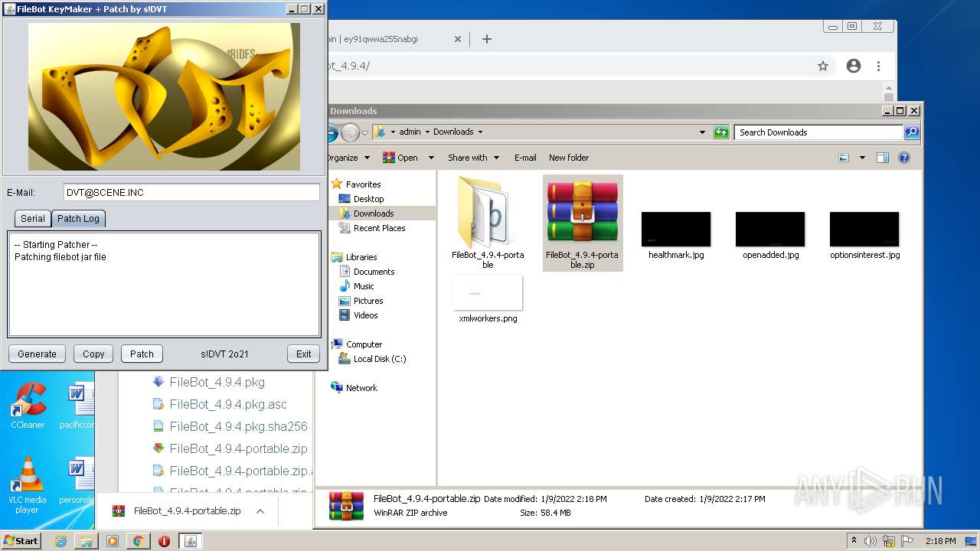Screen dimensions: 980x551
Task: Click the Downloads breadcrumb in address bar
Action: tap(453, 132)
